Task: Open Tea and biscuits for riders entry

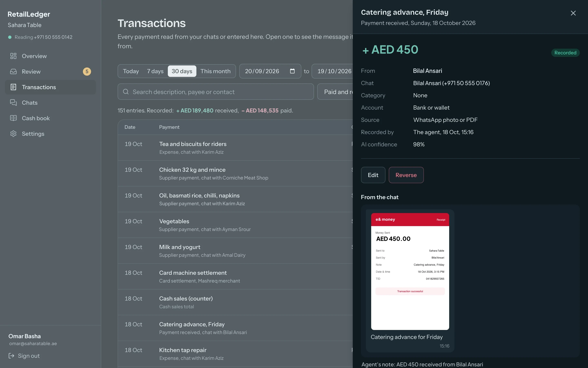Action: coord(235,147)
